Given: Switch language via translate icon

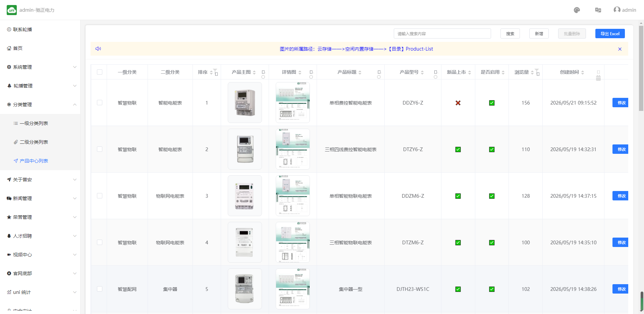Looking at the screenshot, I should tap(598, 10).
